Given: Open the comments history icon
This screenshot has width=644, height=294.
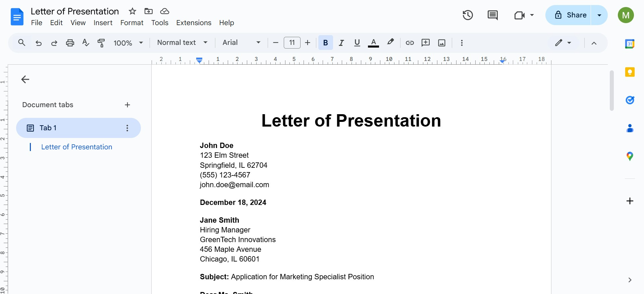Looking at the screenshot, I should click(492, 15).
